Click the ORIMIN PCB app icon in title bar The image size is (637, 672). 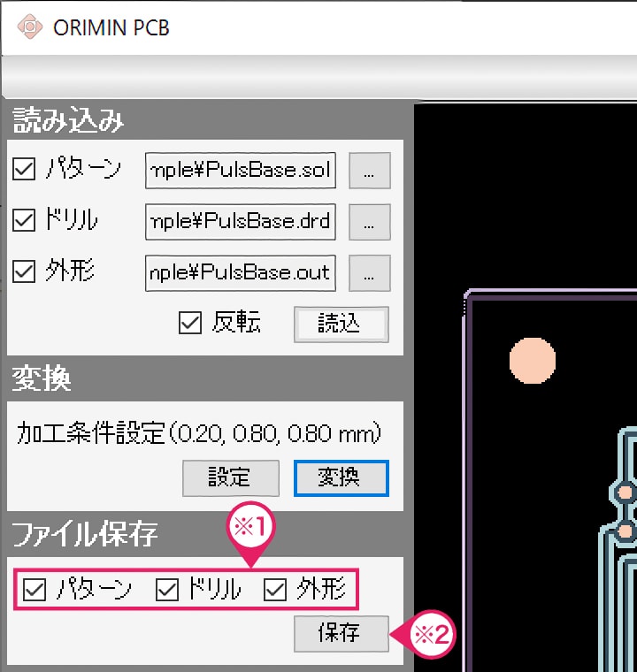[x=30, y=27]
